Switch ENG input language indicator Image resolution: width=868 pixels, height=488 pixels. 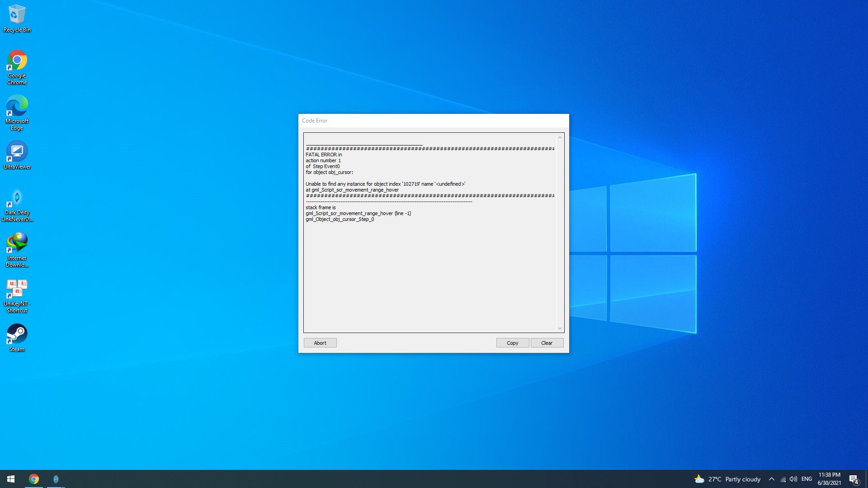pyautogui.click(x=807, y=479)
